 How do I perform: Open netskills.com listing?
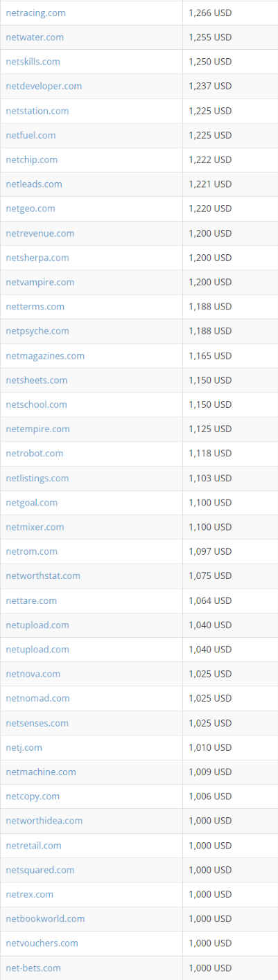point(33,62)
